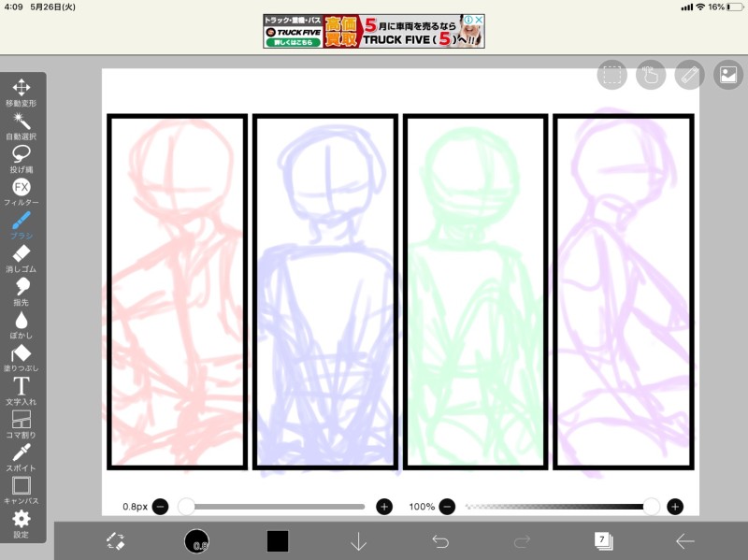Click the brush thickness slider track

272,507
